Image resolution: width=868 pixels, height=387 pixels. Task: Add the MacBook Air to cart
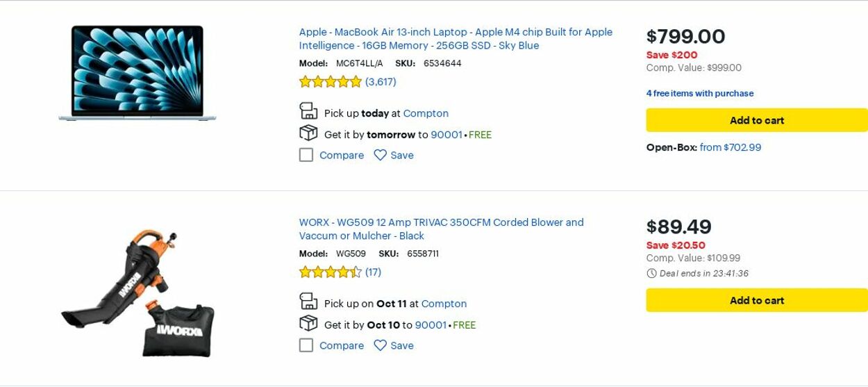756,120
